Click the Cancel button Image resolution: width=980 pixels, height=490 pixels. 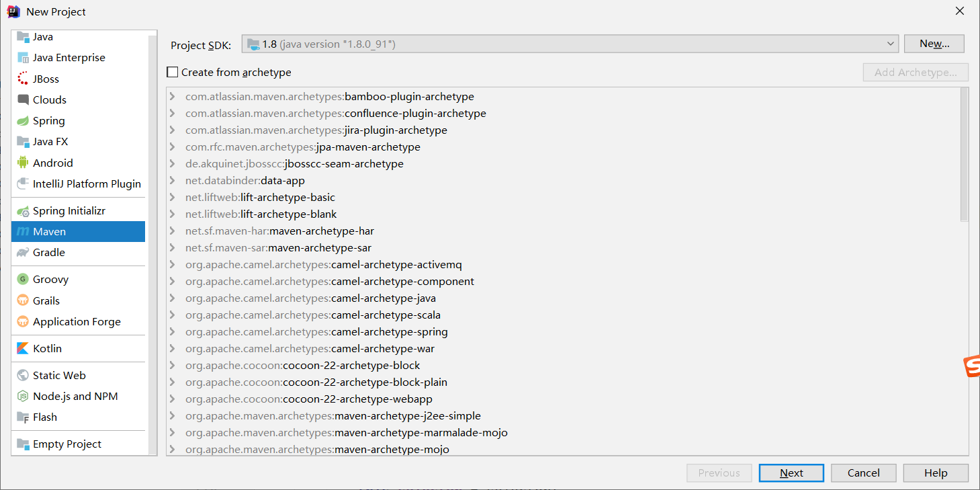coord(864,473)
